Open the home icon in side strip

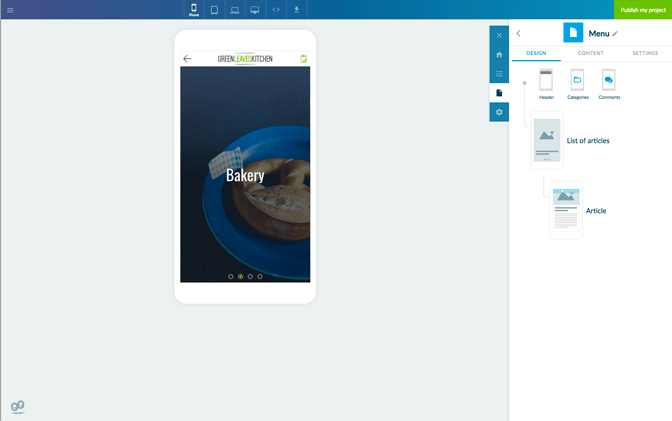pos(499,55)
